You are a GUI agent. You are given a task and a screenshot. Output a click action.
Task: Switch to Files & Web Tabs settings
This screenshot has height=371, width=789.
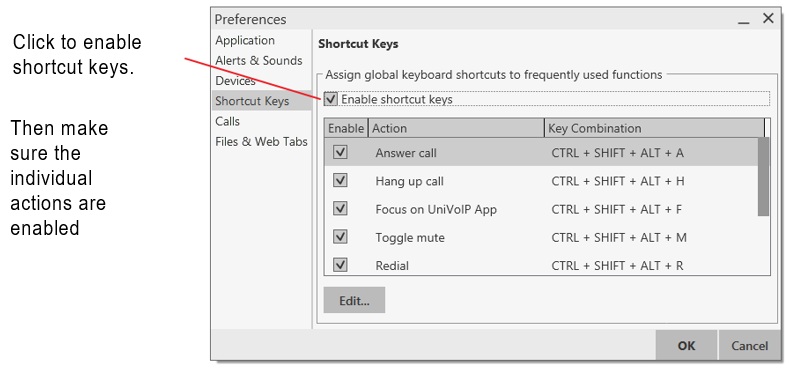click(x=261, y=141)
